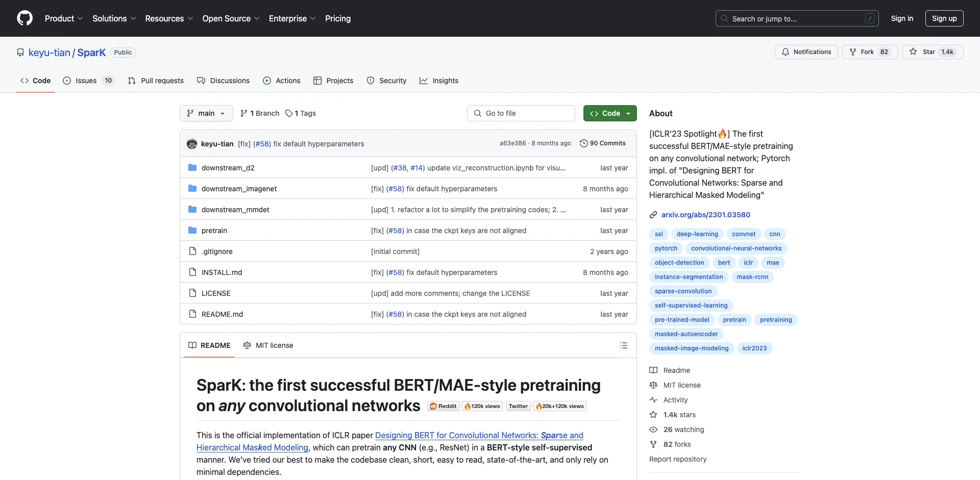
Task: Expand the Enterprise menu
Action: [x=292, y=18]
